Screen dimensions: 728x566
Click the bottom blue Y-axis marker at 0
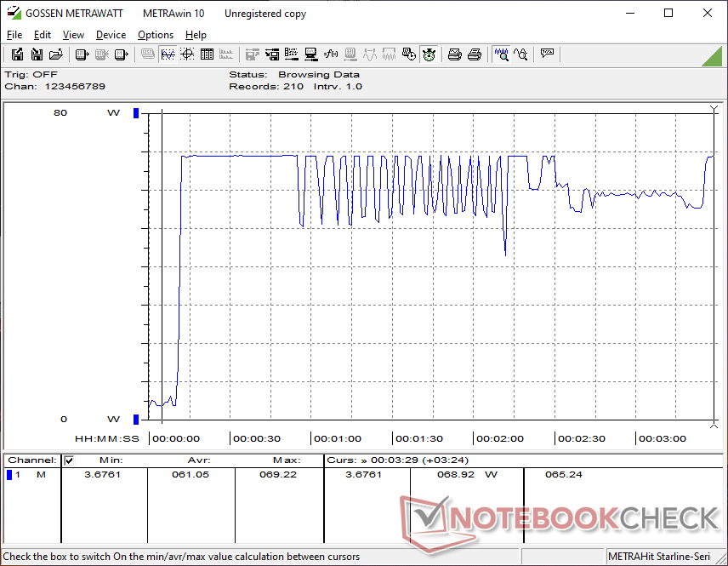(x=135, y=419)
